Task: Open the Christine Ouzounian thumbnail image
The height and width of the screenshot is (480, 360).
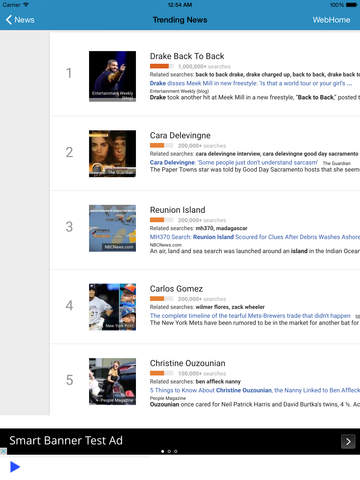Action: point(112,381)
